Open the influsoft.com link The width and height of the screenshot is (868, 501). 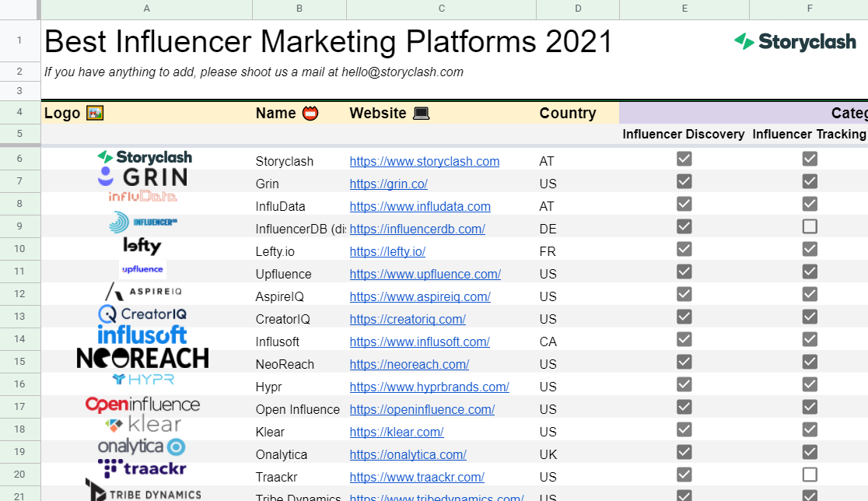coord(419,342)
